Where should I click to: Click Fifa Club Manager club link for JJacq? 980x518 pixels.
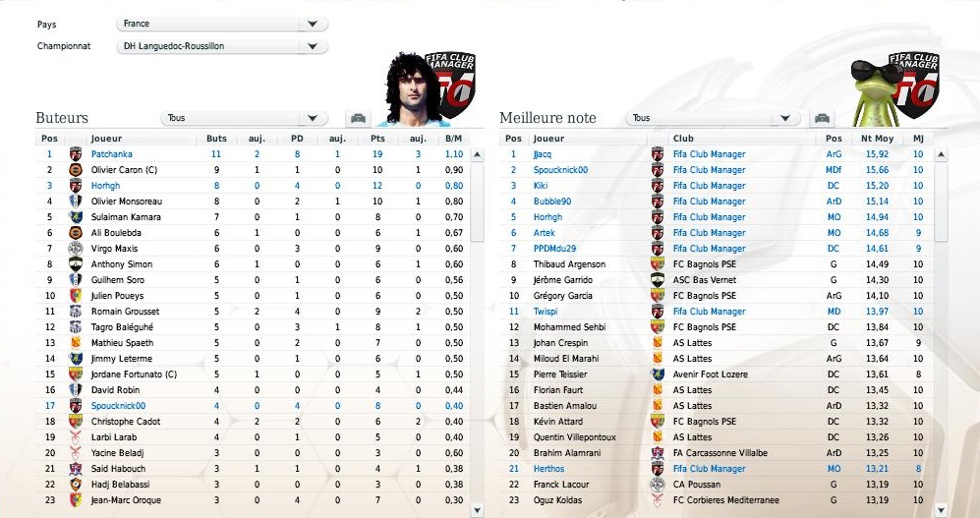(x=710, y=154)
